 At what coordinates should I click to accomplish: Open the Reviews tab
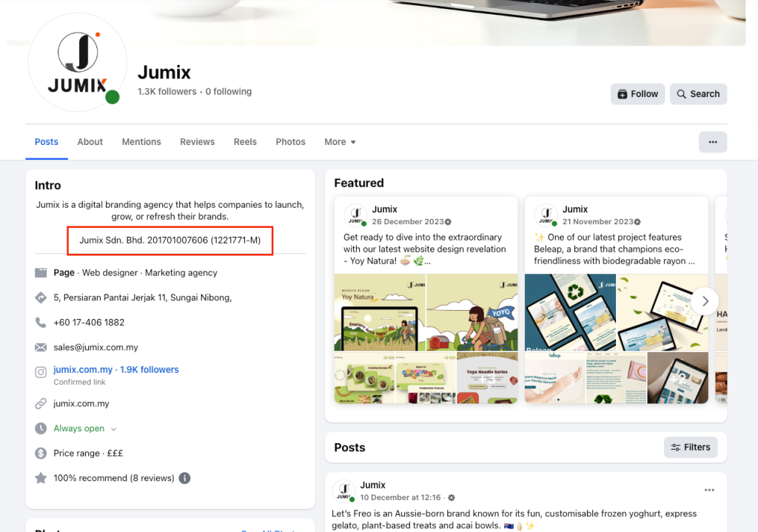(x=197, y=142)
